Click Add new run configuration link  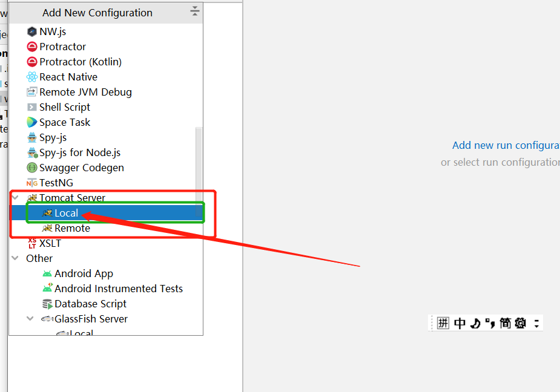[x=506, y=145]
